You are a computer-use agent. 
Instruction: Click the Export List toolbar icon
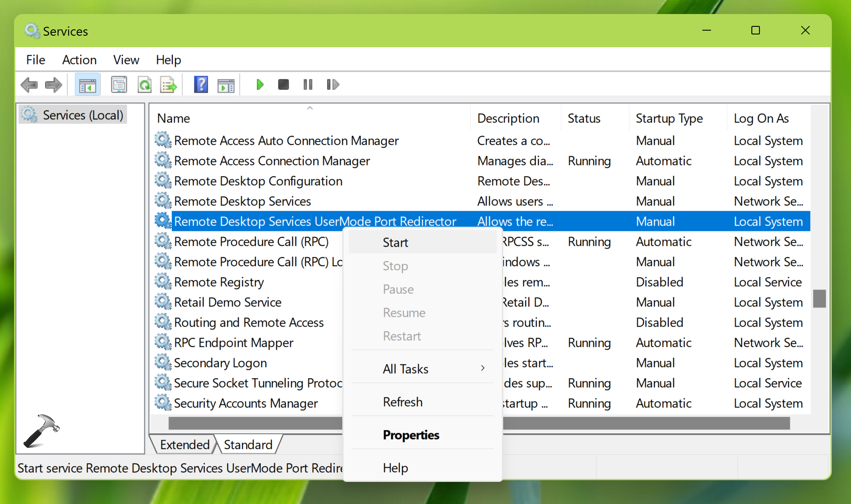click(x=169, y=85)
